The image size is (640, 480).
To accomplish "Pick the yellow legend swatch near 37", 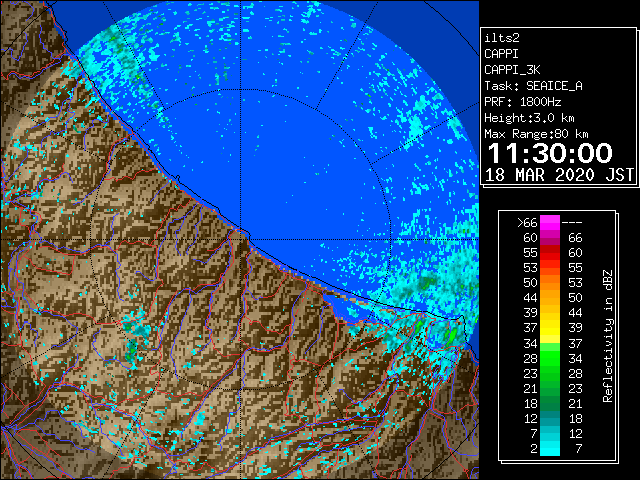I will (550, 328).
